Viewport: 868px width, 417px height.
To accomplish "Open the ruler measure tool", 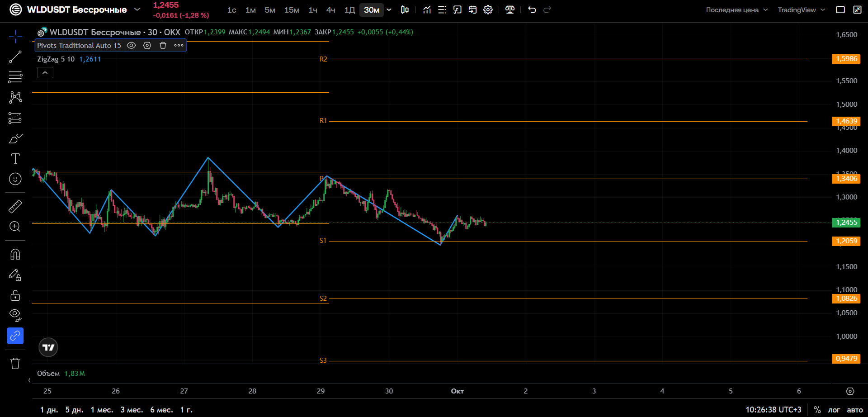I will coord(15,206).
